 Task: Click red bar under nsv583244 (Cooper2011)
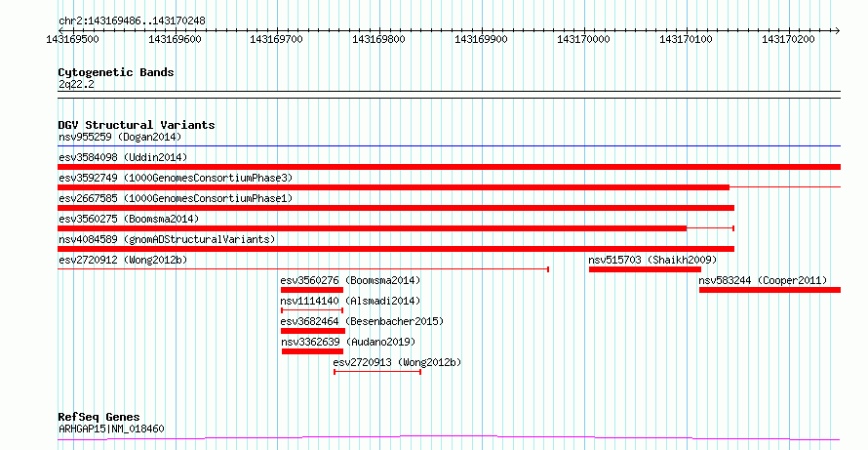coord(770,290)
